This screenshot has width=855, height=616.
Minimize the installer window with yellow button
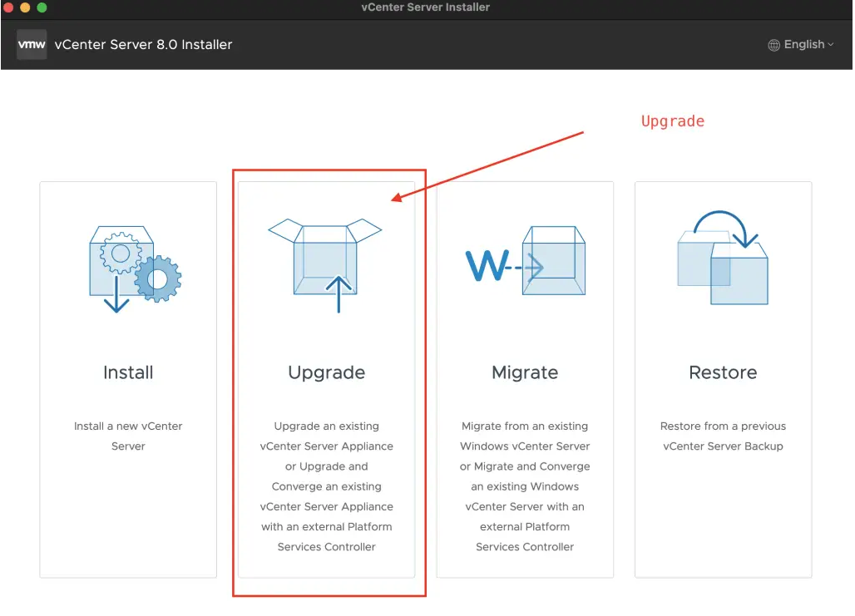click(x=25, y=7)
